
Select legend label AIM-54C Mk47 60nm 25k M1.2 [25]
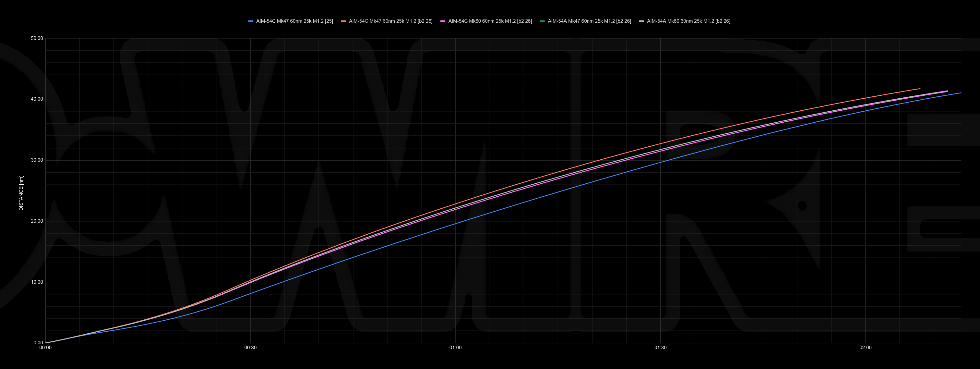(294, 21)
